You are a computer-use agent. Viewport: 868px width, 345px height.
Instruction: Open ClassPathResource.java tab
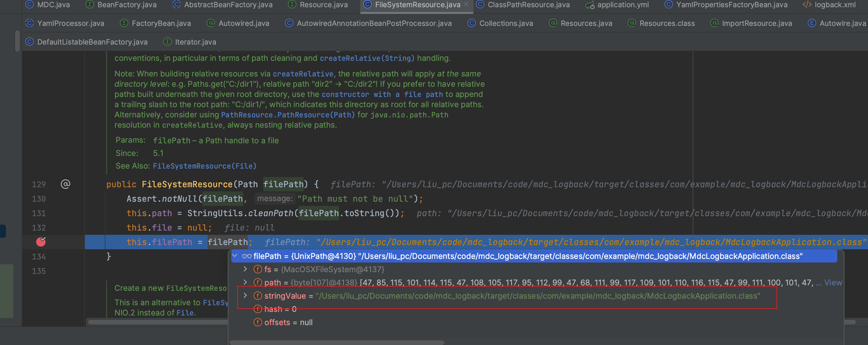523,5
